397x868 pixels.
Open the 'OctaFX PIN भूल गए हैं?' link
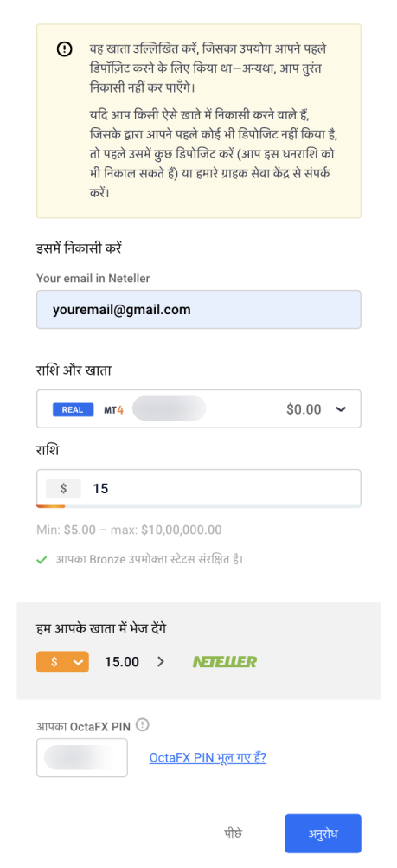coord(208,758)
